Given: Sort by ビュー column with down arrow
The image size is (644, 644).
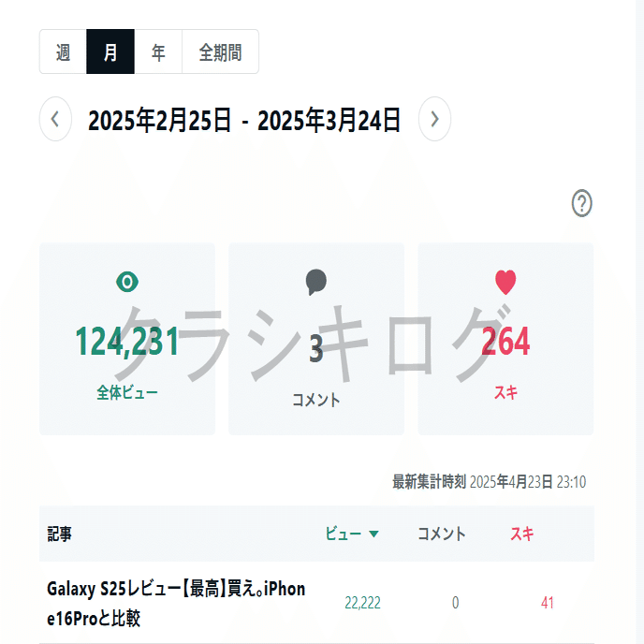Looking at the screenshot, I should (x=352, y=534).
